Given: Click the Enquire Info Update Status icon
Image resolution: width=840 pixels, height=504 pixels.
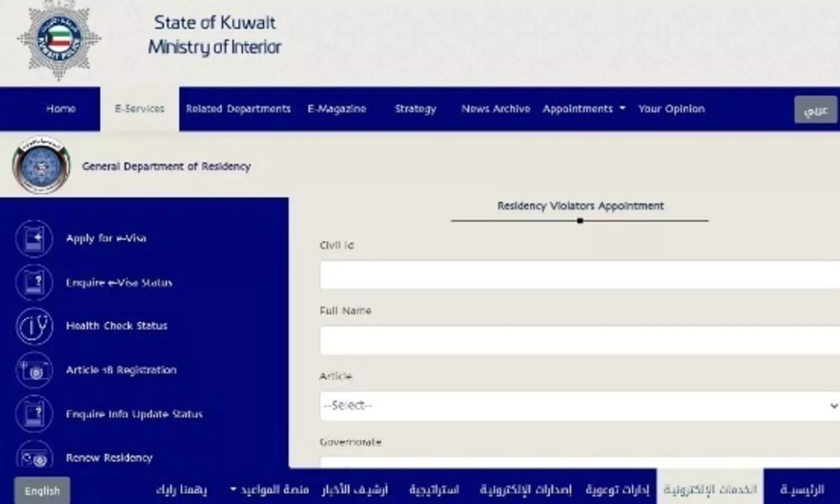Looking at the screenshot, I should [34, 414].
